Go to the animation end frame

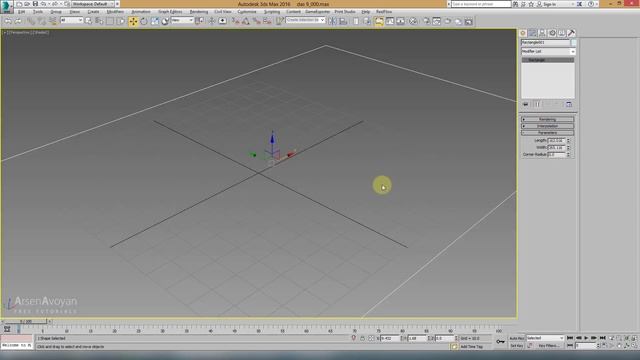[602, 338]
